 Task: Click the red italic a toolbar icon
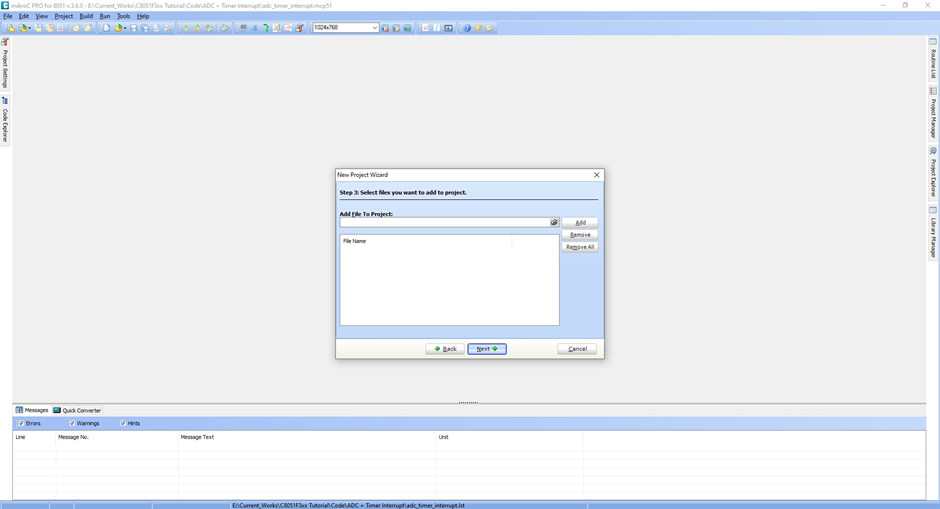pyautogui.click(x=426, y=28)
